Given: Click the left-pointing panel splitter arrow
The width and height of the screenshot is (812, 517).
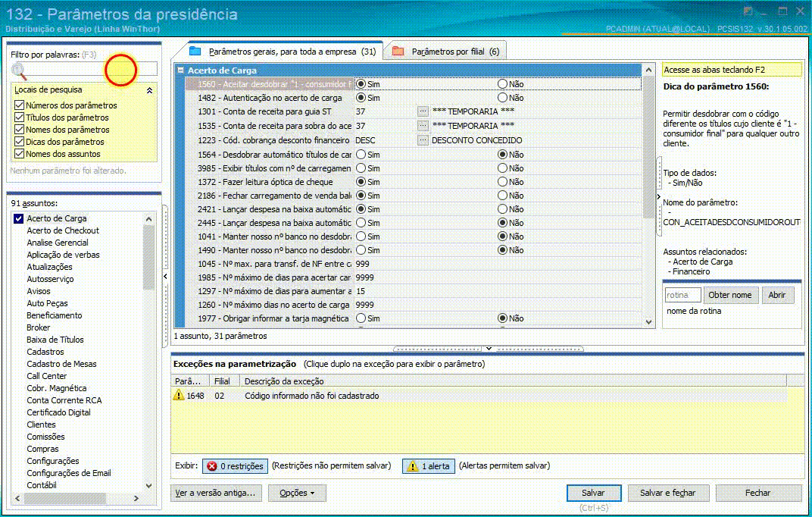Looking at the screenshot, I should [165, 276].
